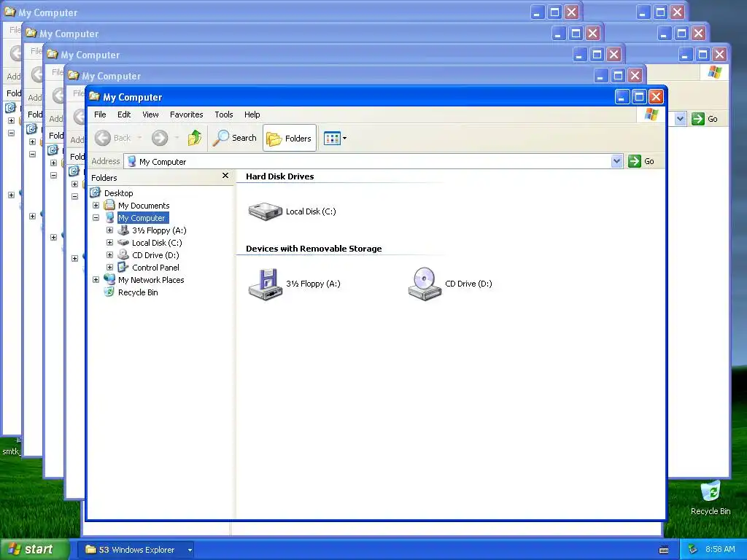Select the Local Disk (C:) drive icon in the content pane
The image size is (747, 560).
point(266,211)
